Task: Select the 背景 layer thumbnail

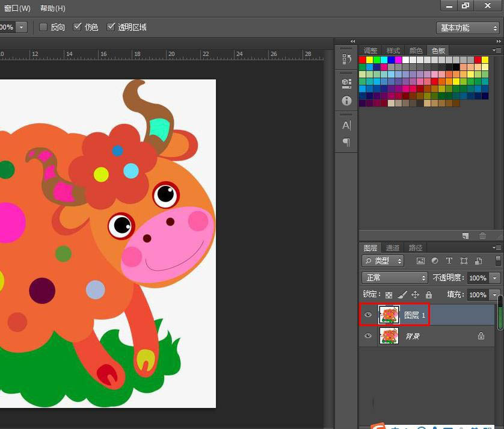Action: (389, 336)
